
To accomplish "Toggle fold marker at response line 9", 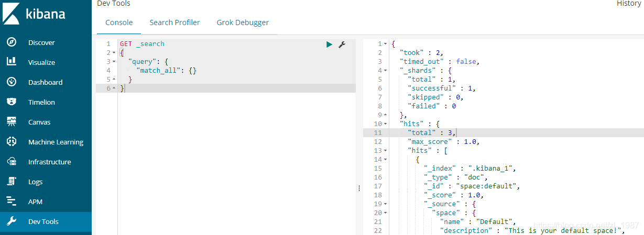I will click(x=385, y=115).
